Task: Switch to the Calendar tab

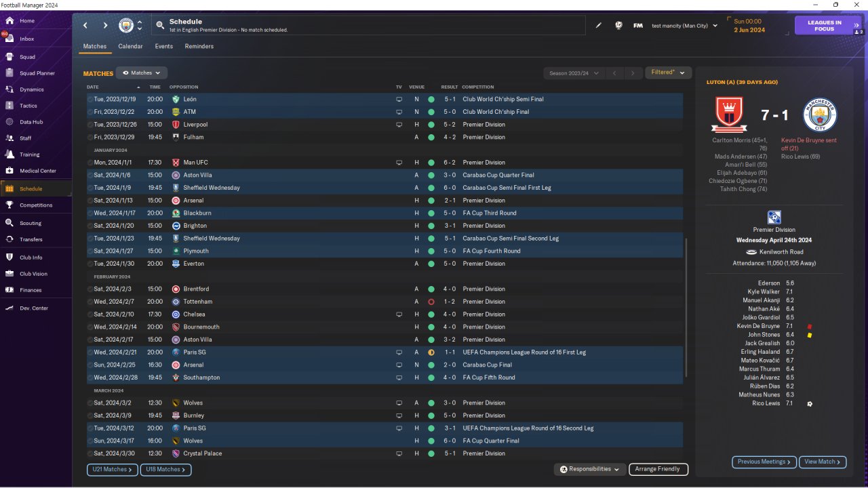Action: (x=130, y=47)
